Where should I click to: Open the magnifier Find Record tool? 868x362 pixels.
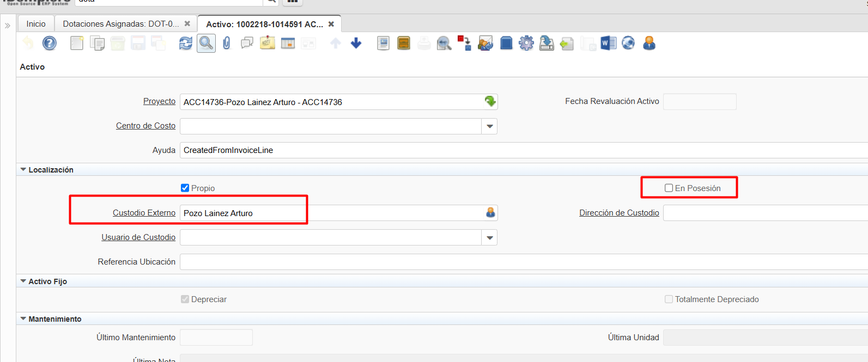pos(206,43)
